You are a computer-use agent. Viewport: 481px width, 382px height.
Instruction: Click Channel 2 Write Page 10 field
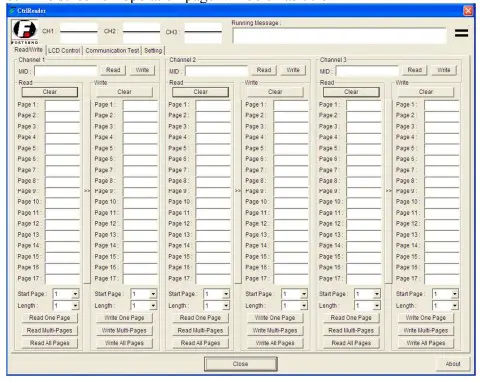coord(291,202)
